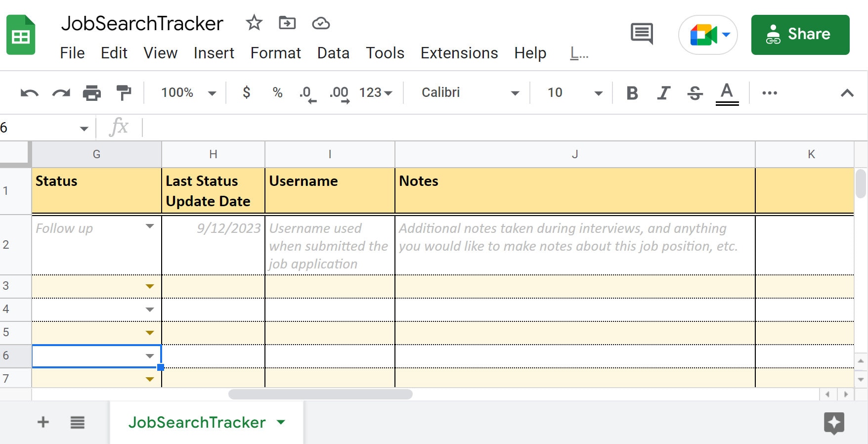This screenshot has width=868, height=444.
Task: Open the Calibri font dropdown
Action: point(470,92)
